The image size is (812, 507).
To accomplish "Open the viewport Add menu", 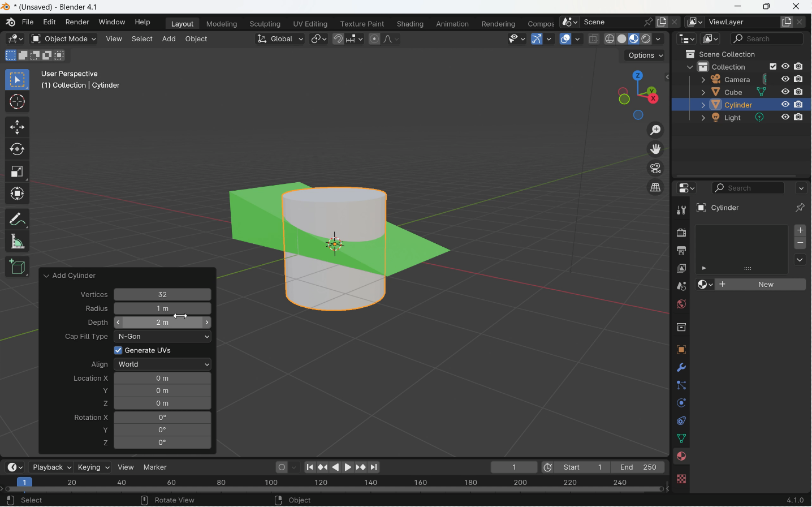I will tap(169, 39).
